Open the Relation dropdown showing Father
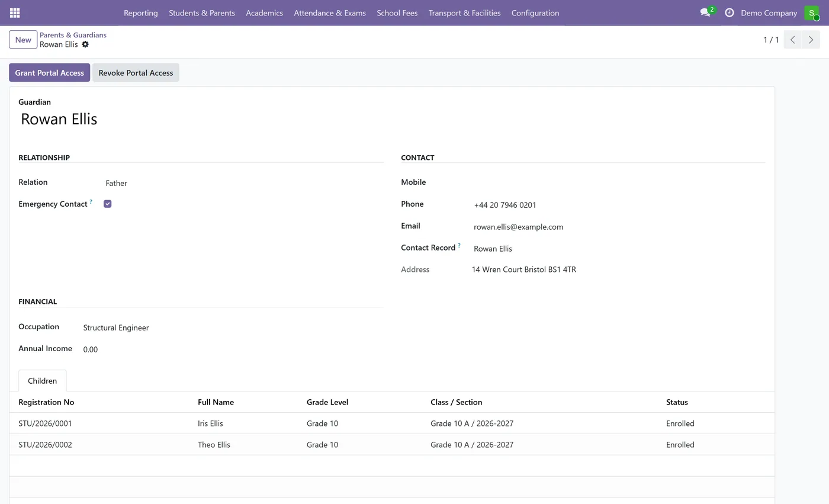 (x=243, y=183)
